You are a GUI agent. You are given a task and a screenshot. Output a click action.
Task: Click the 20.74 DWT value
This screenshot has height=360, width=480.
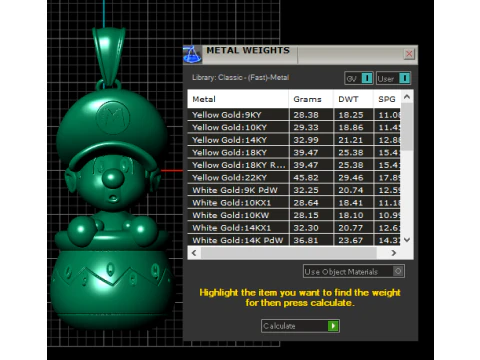point(351,190)
